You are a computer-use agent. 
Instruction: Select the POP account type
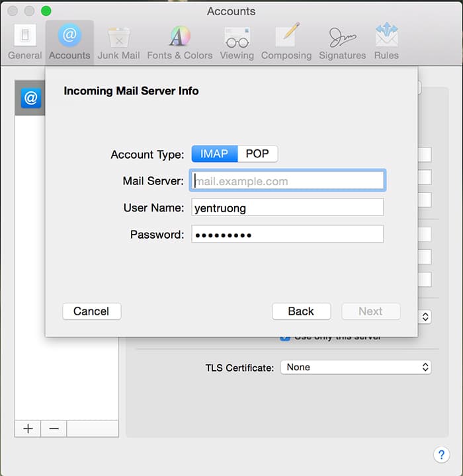(257, 154)
